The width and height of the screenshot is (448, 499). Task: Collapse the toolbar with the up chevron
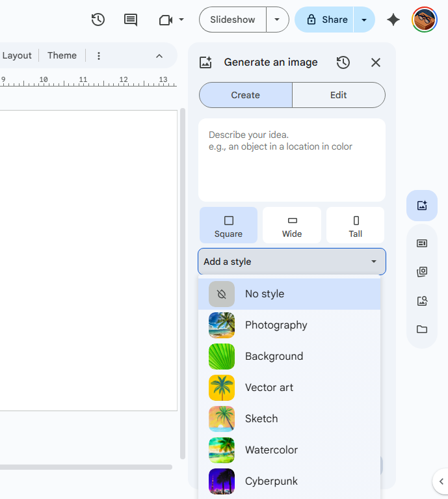(159, 56)
